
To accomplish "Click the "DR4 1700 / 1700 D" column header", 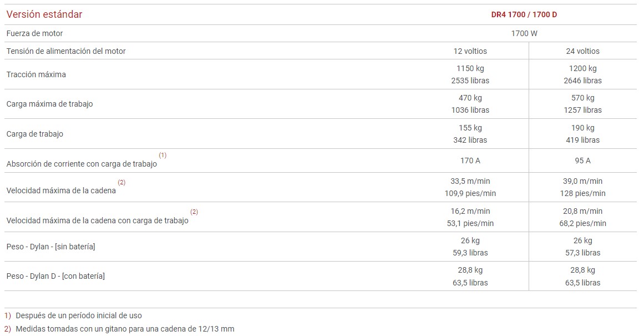I will point(524,14).
